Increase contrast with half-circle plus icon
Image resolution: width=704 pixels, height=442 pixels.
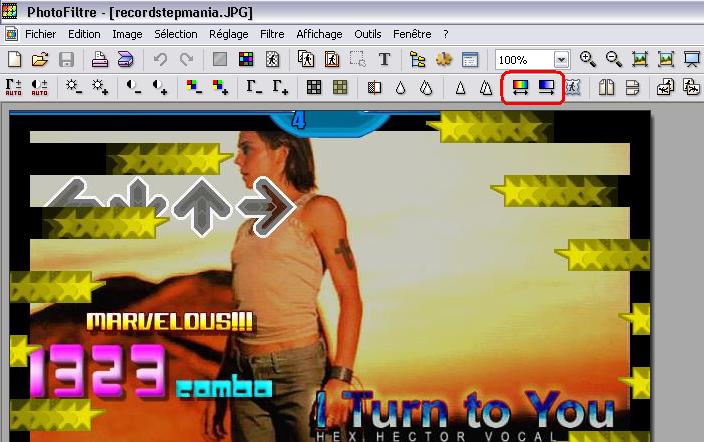point(160,87)
